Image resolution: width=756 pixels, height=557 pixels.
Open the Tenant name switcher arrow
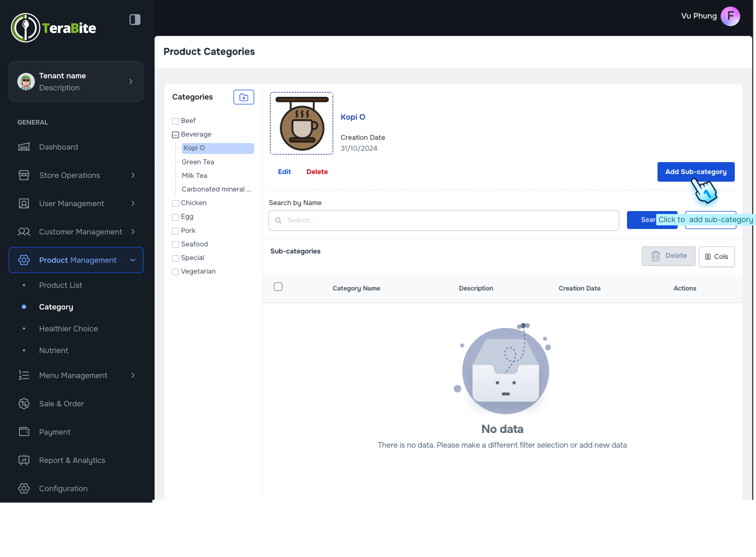[x=131, y=82]
